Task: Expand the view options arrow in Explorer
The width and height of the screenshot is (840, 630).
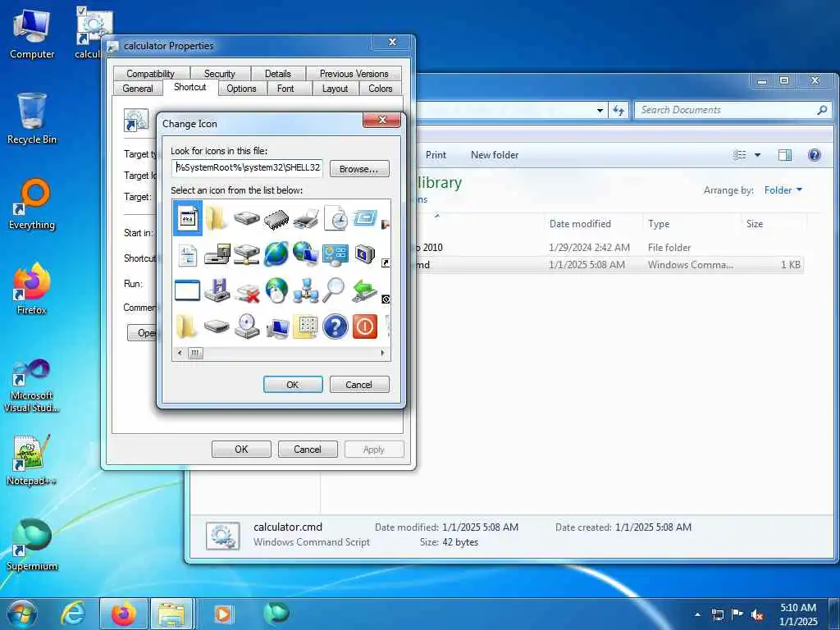Action: coord(757,155)
